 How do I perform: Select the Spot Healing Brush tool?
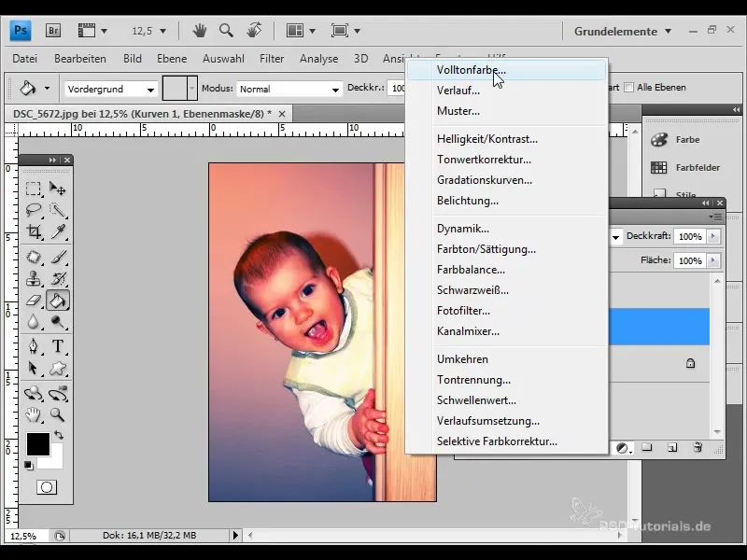pos(33,257)
